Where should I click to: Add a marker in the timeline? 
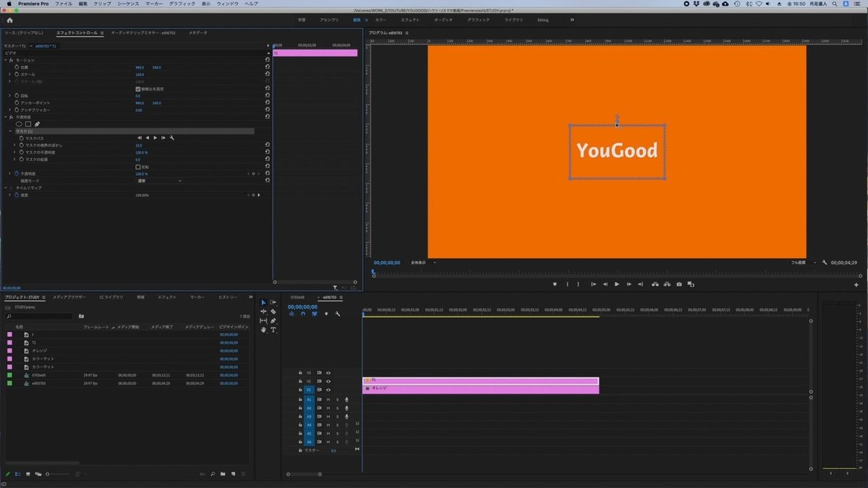(326, 314)
